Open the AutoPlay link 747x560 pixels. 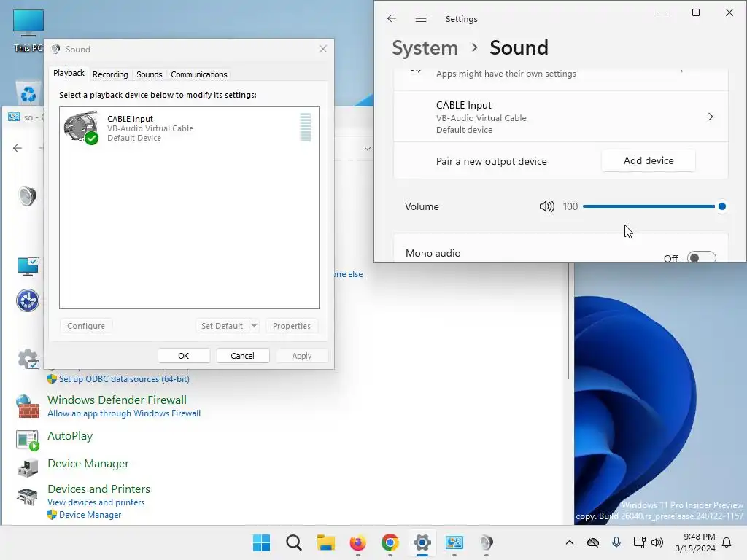tap(70, 436)
